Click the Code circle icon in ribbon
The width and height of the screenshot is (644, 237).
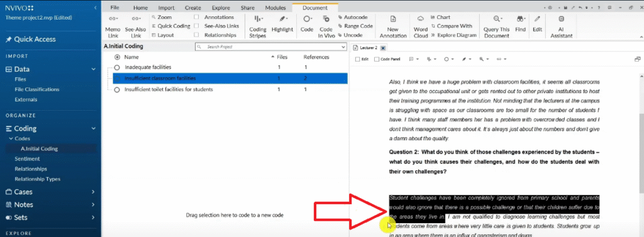click(307, 19)
